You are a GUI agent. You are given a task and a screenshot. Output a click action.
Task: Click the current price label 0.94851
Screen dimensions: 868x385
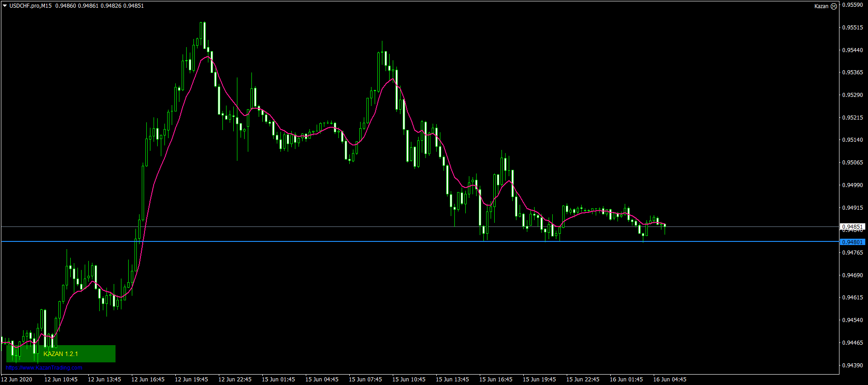click(853, 226)
